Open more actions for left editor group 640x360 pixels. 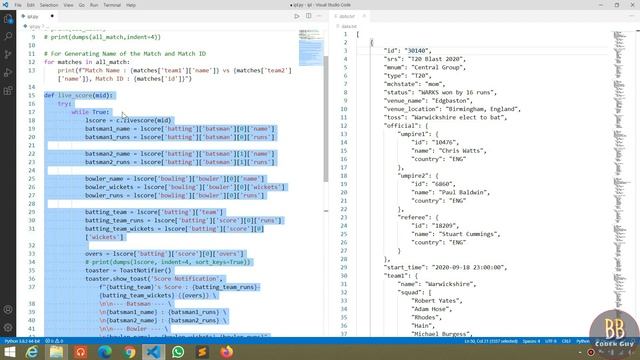320,16
